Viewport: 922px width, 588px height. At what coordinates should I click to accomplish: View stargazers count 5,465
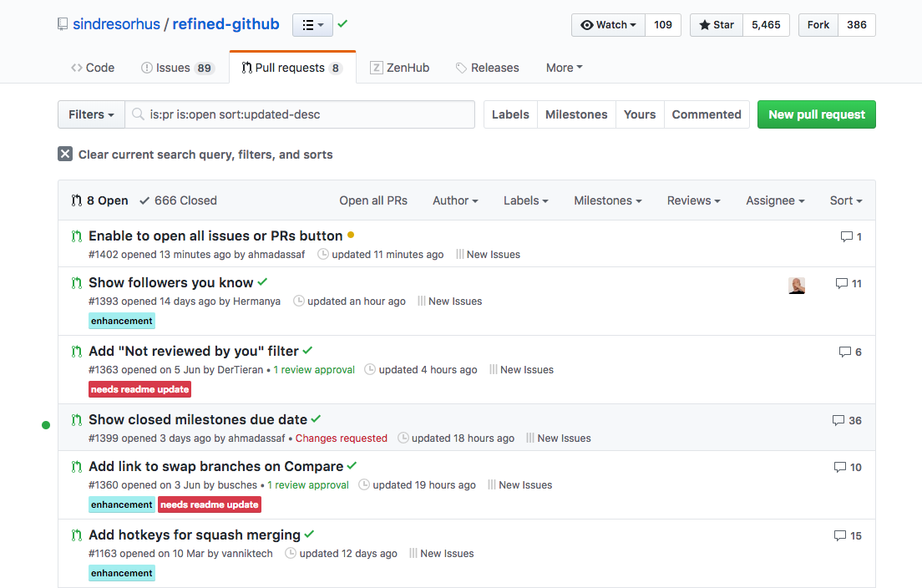tap(766, 25)
